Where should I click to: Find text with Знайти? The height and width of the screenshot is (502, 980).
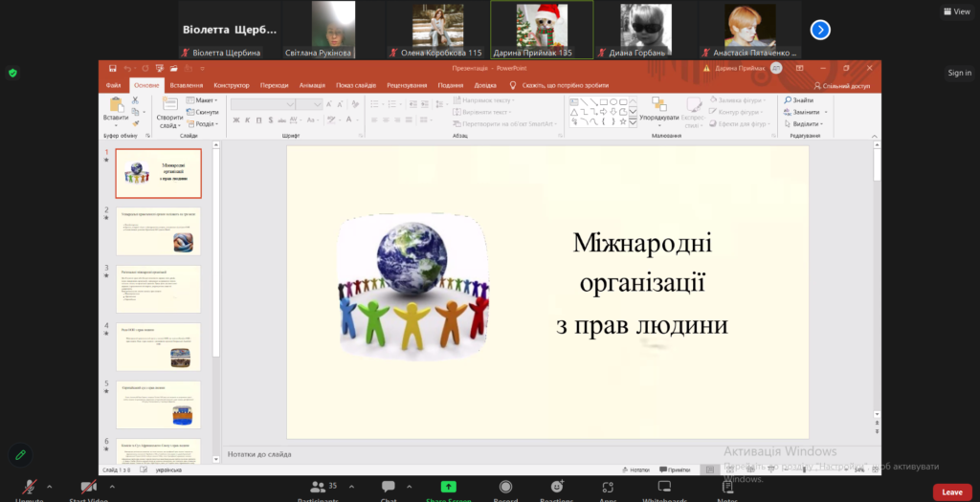(799, 99)
